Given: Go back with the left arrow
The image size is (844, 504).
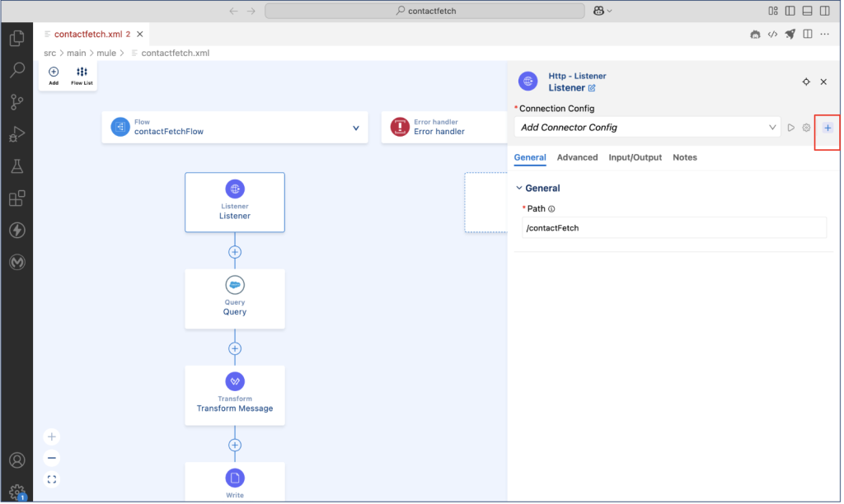Looking at the screenshot, I should [233, 11].
